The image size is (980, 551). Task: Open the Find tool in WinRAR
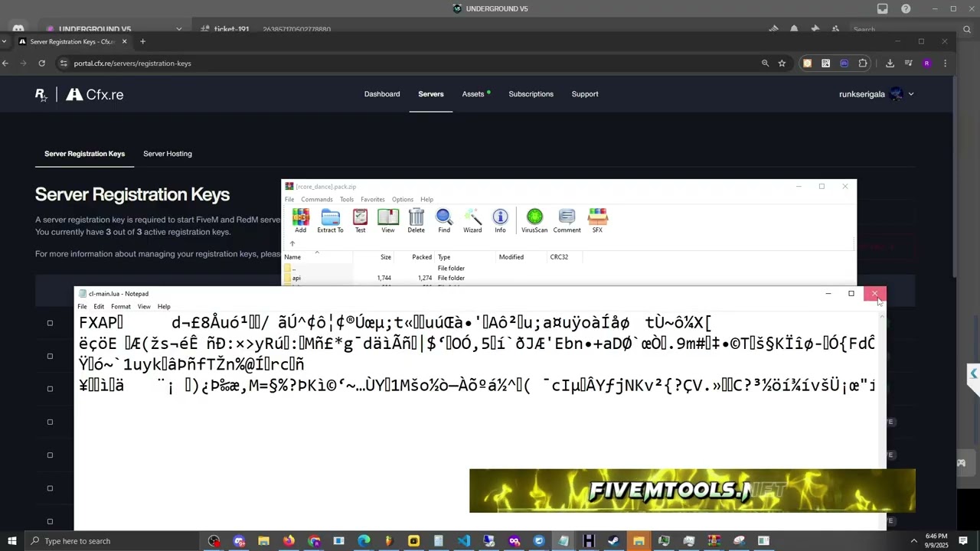(x=444, y=220)
